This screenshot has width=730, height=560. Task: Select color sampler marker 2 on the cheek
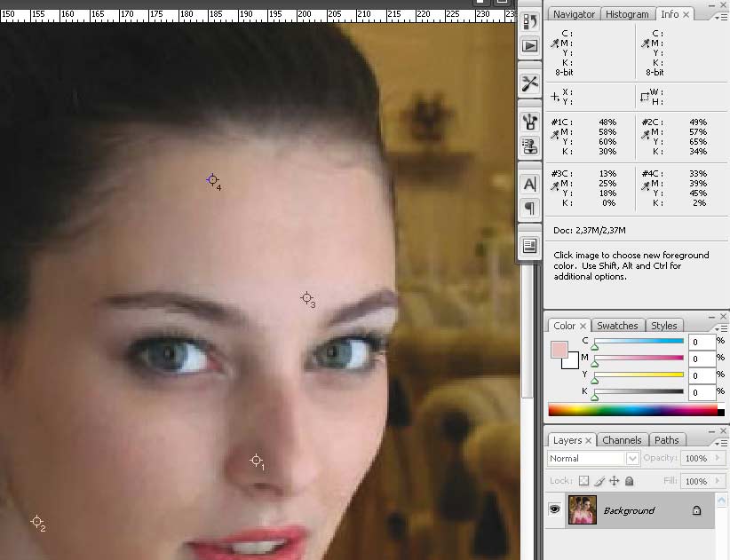point(36,522)
